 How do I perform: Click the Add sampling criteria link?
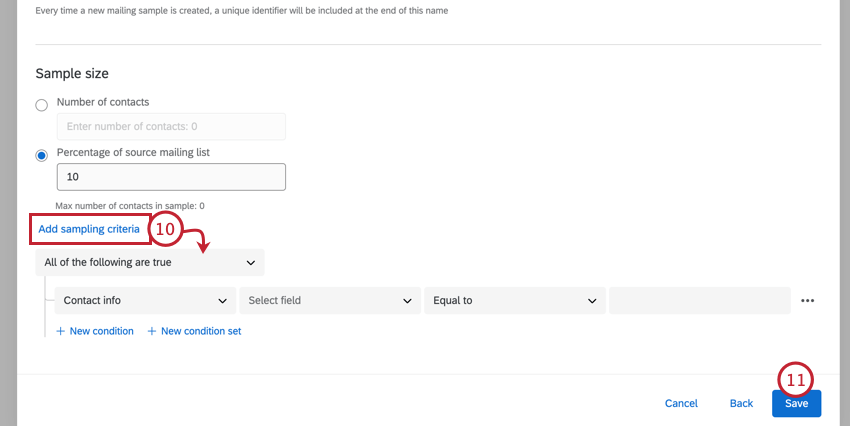pyautogui.click(x=89, y=229)
